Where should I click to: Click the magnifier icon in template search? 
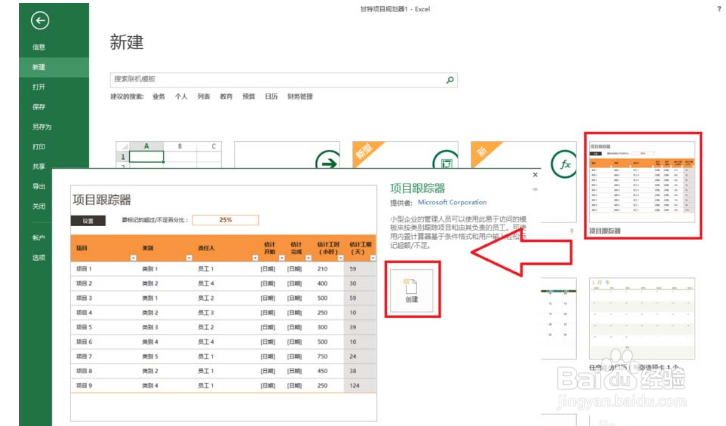(450, 80)
